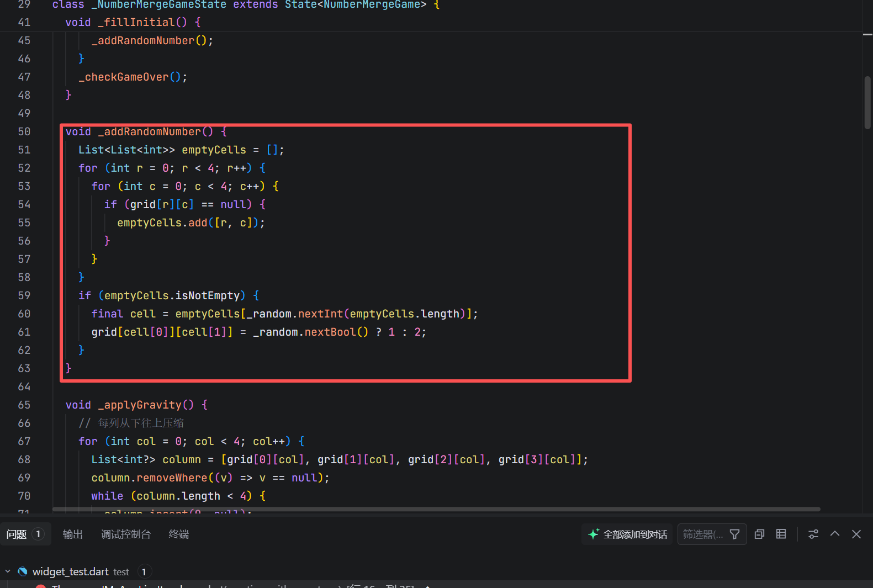This screenshot has height=588, width=873.
Task: Click 'for (int col = 0; col < 4; col++)' line
Action: tap(191, 441)
